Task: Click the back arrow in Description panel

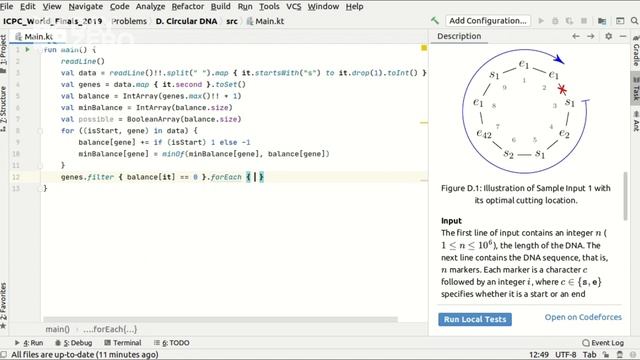Action: [x=576, y=36]
